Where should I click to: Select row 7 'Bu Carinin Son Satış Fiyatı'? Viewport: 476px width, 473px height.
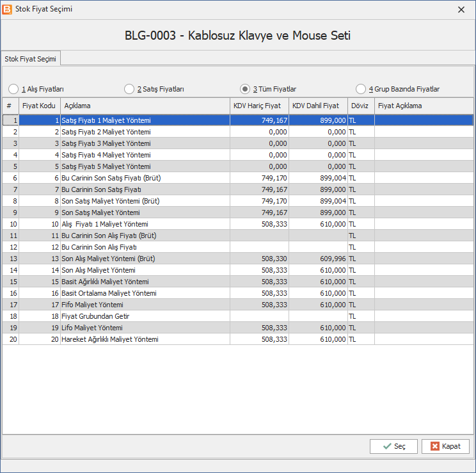(x=238, y=189)
